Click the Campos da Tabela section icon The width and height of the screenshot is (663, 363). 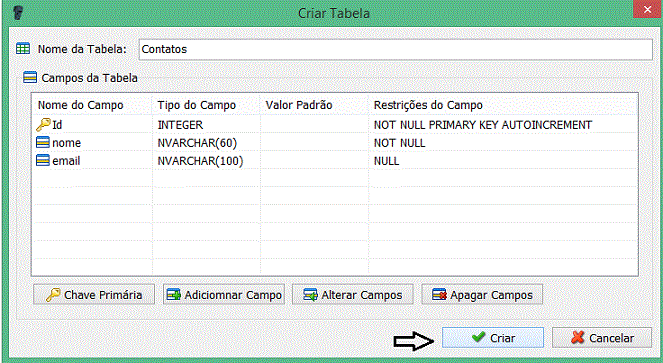click(x=30, y=77)
